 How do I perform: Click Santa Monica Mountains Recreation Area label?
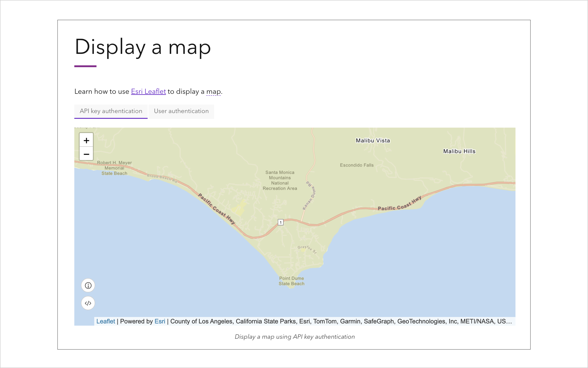coord(280,180)
